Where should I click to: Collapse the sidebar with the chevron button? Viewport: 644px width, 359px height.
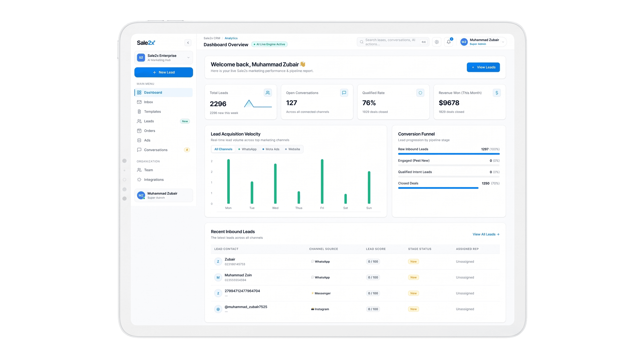click(x=188, y=43)
